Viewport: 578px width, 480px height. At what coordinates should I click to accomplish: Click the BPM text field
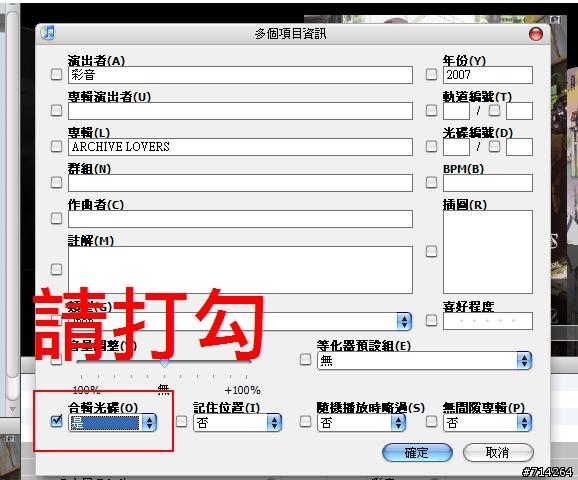click(x=488, y=183)
